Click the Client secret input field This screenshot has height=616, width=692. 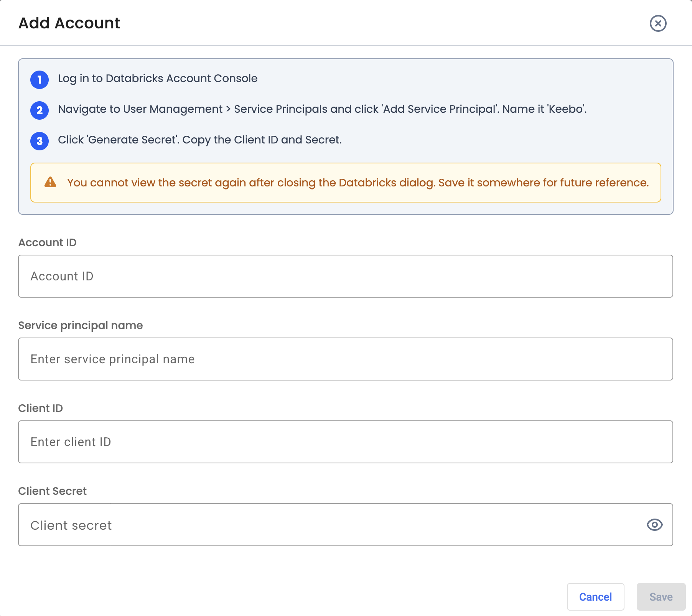click(x=346, y=525)
